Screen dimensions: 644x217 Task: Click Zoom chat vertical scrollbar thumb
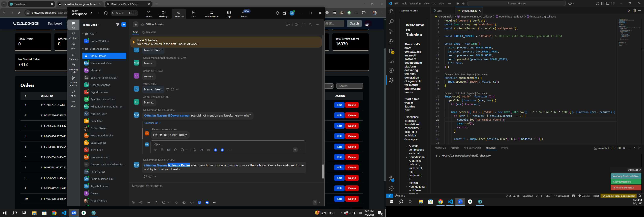[x=323, y=171]
